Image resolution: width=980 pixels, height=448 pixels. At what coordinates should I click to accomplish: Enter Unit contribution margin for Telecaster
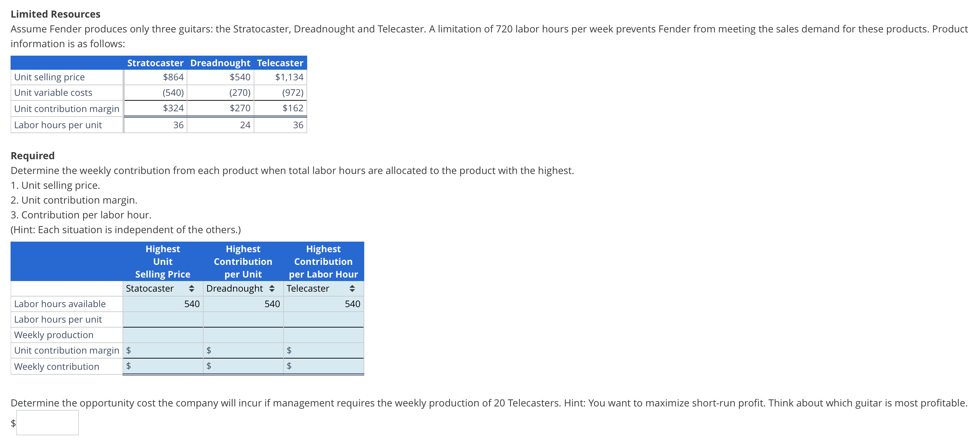click(x=325, y=350)
